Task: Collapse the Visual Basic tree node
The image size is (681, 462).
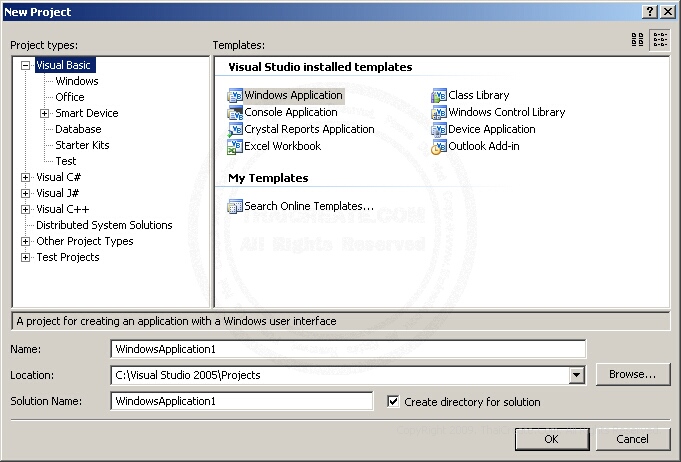Action: coord(26,66)
